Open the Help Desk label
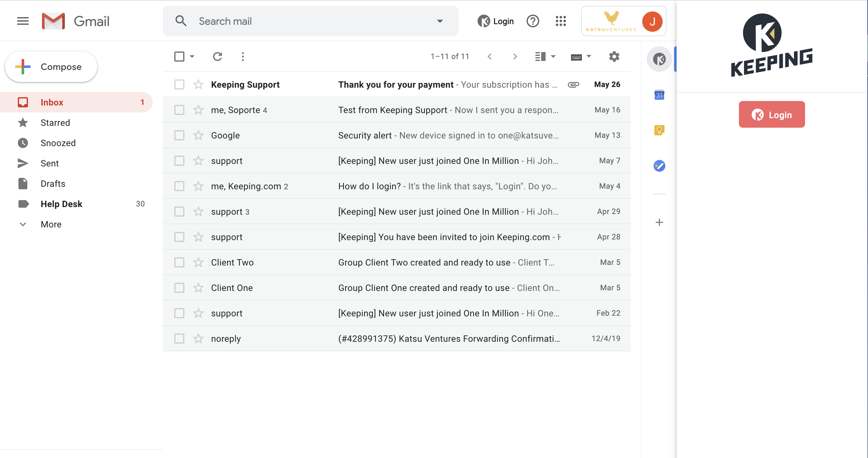 76,204
